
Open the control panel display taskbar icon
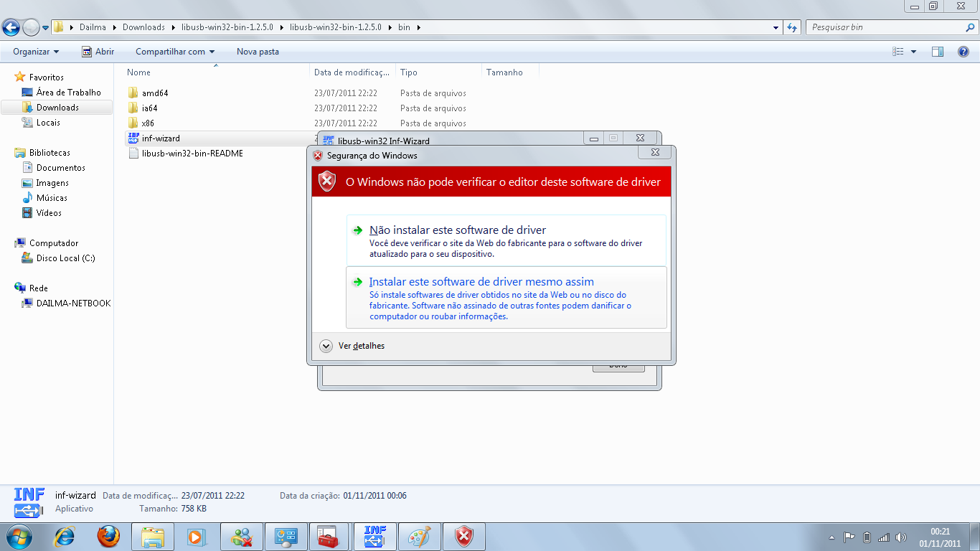coord(286,536)
